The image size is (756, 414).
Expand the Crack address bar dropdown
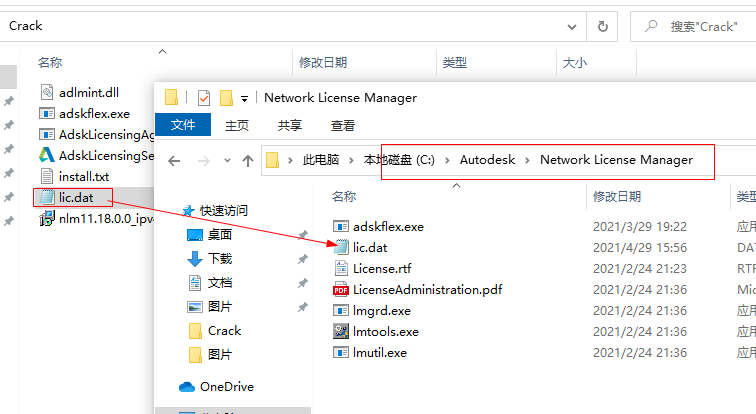coord(572,27)
